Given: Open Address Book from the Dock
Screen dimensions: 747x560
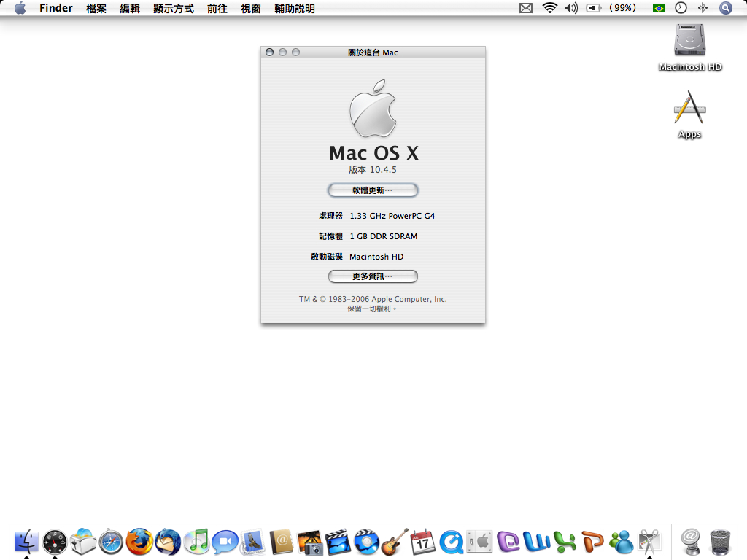Looking at the screenshot, I should (281, 542).
